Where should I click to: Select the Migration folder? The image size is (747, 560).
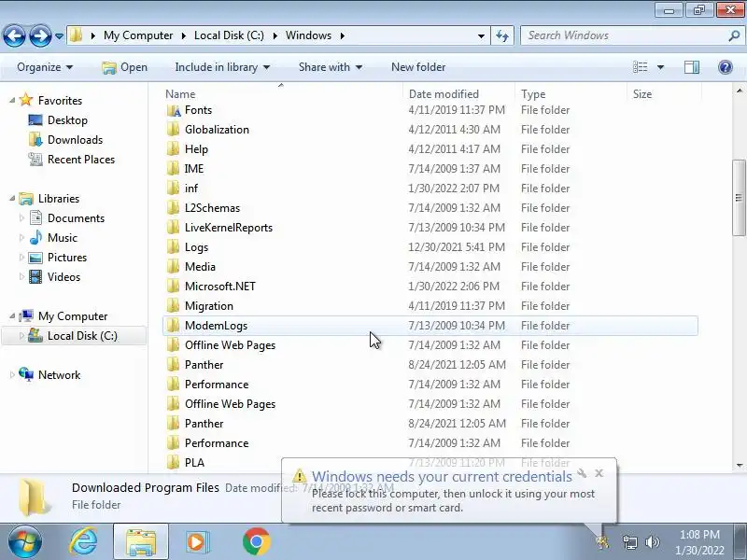[x=208, y=306]
